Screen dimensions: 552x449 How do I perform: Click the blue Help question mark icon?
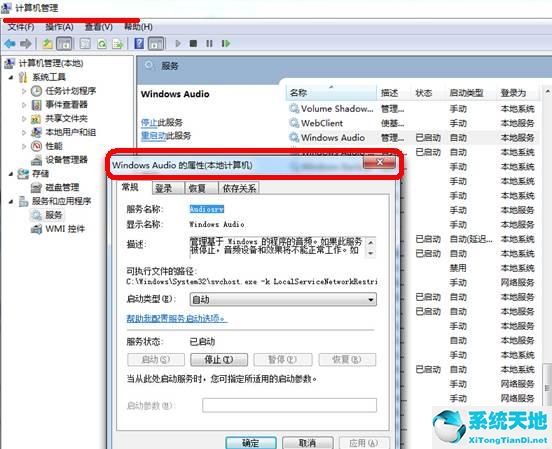(x=139, y=44)
